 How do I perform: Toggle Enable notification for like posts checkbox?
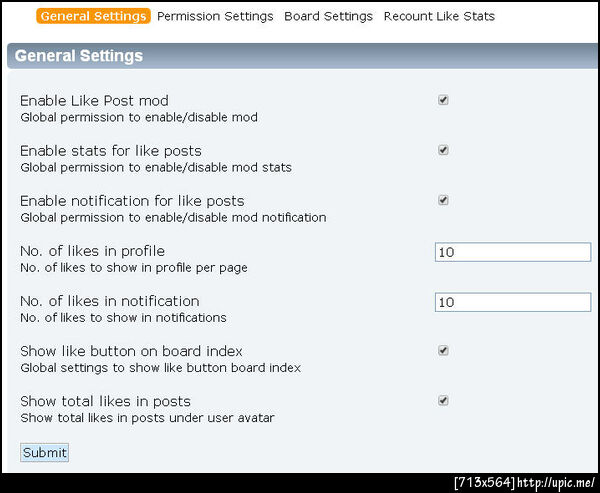(x=443, y=200)
